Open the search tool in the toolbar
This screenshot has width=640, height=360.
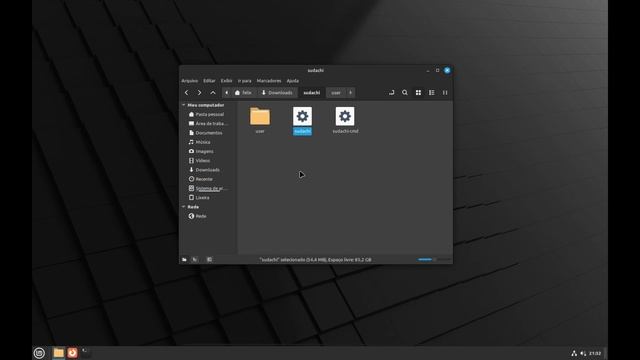(x=404, y=93)
